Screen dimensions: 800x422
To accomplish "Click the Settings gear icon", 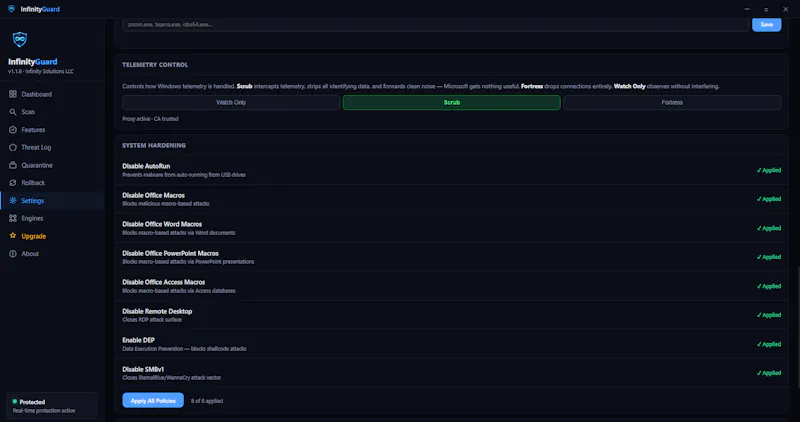I will pyautogui.click(x=13, y=201).
